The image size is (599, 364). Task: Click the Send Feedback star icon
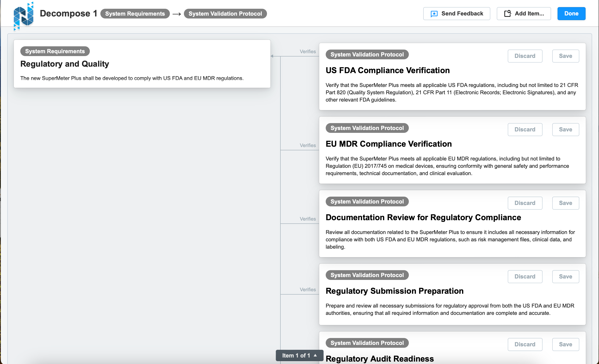click(434, 14)
